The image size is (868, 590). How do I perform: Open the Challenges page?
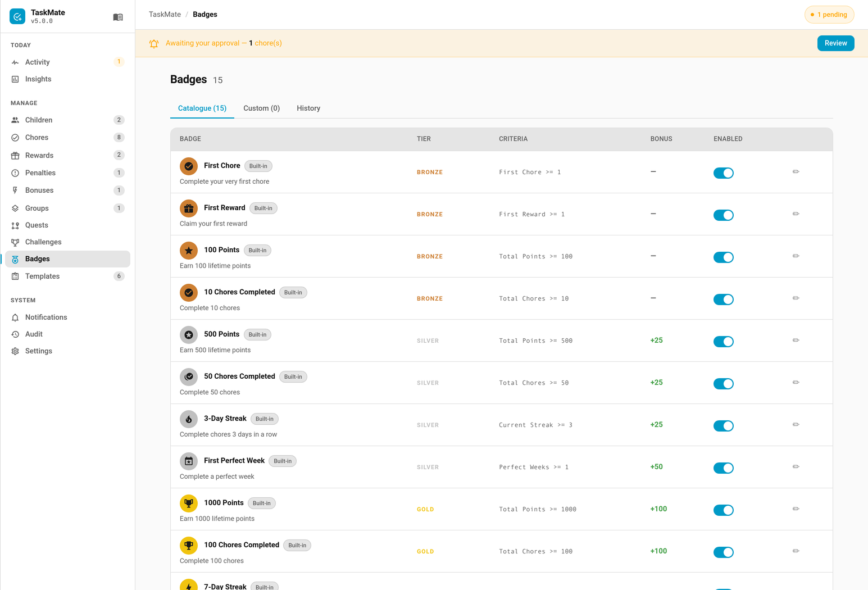point(67,242)
